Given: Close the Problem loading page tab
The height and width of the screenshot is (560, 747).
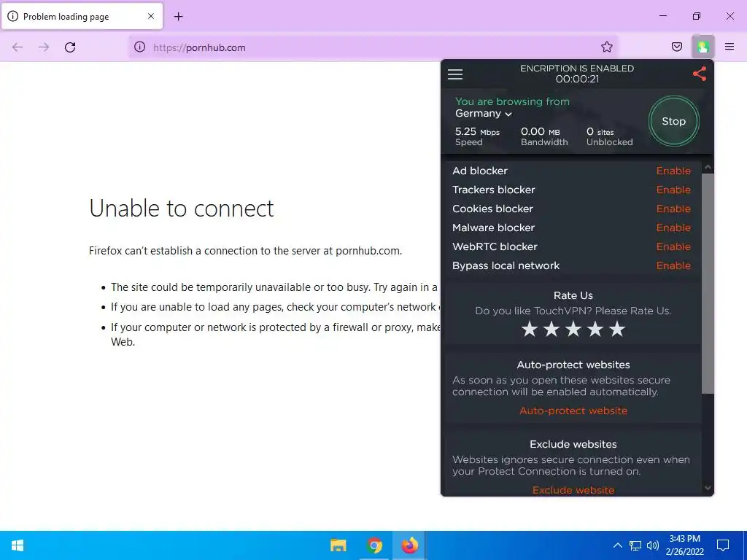Looking at the screenshot, I should pos(151,16).
